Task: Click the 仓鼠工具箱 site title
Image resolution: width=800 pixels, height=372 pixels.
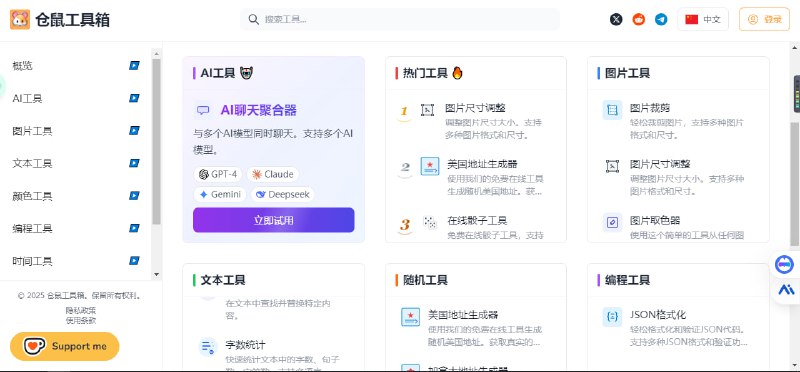Action: (x=72, y=20)
